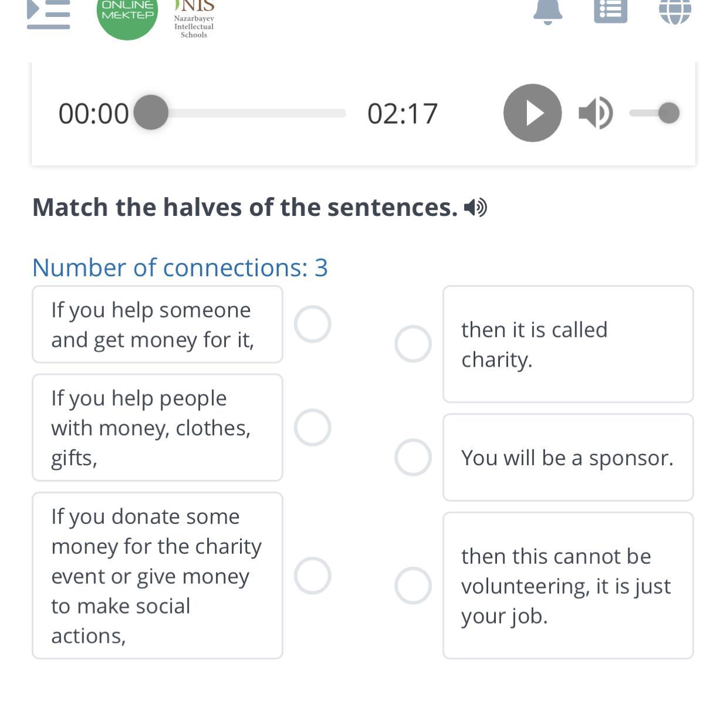Select connector for 'If you donate some money'
This screenshot has height=728, width=727.
312,575
